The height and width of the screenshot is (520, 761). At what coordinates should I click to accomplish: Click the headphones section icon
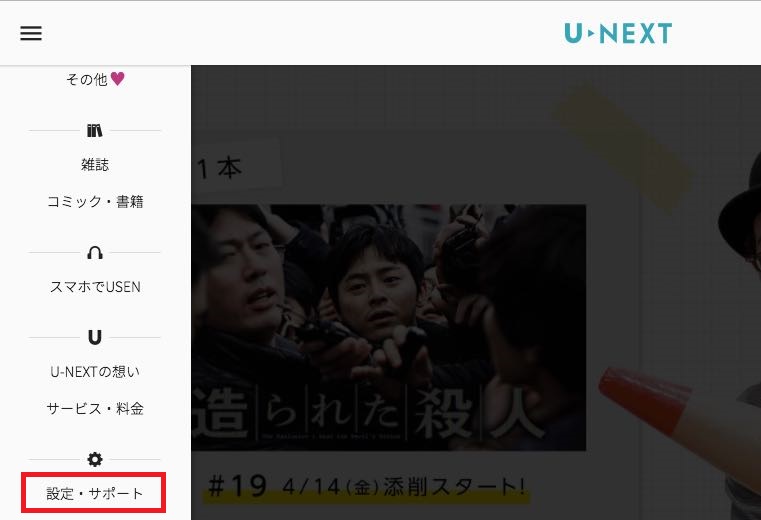pos(95,252)
